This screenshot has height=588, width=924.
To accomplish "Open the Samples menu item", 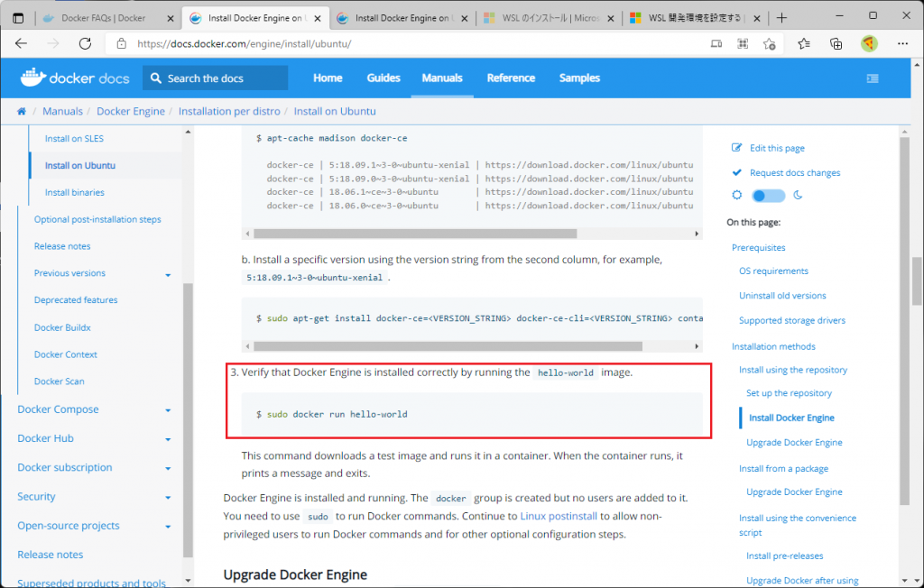I will point(579,78).
